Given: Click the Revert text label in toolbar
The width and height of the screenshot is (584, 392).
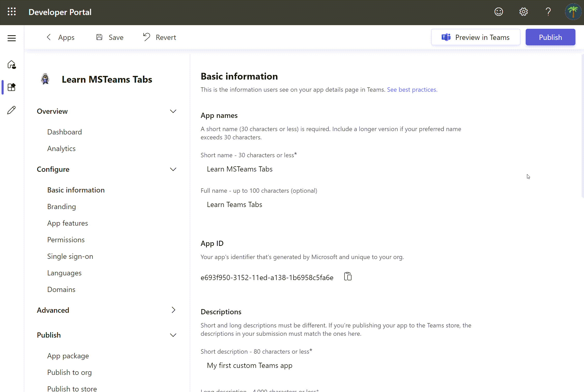Looking at the screenshot, I should [x=166, y=37].
